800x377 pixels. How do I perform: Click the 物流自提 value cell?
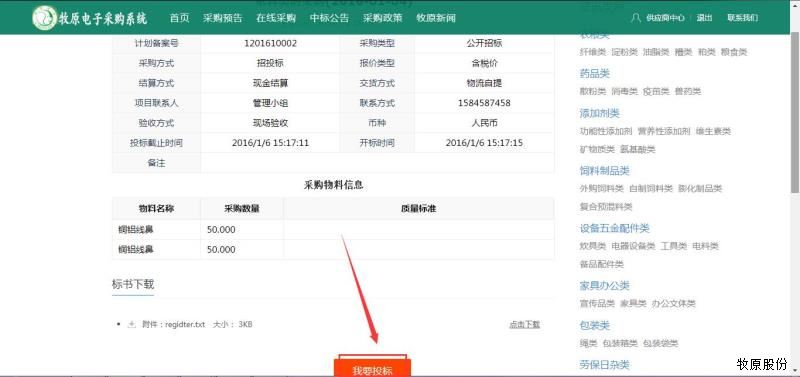[x=484, y=83]
